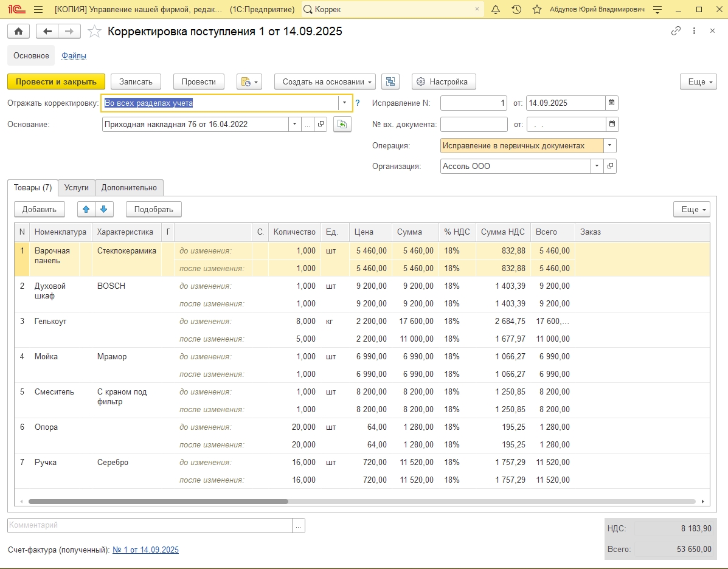Fill from basis document icon

pos(342,125)
